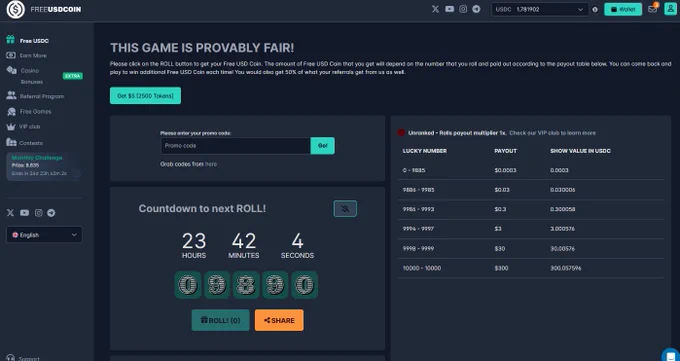Open Contests page
This screenshot has height=361, width=680.
pos(31,143)
